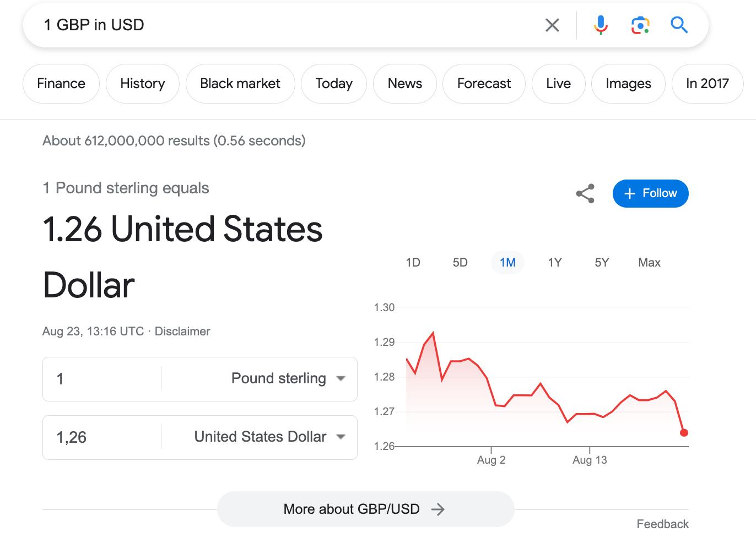Switch the chart to the 1D range
Screen dimensions: 756x543
[413, 263]
